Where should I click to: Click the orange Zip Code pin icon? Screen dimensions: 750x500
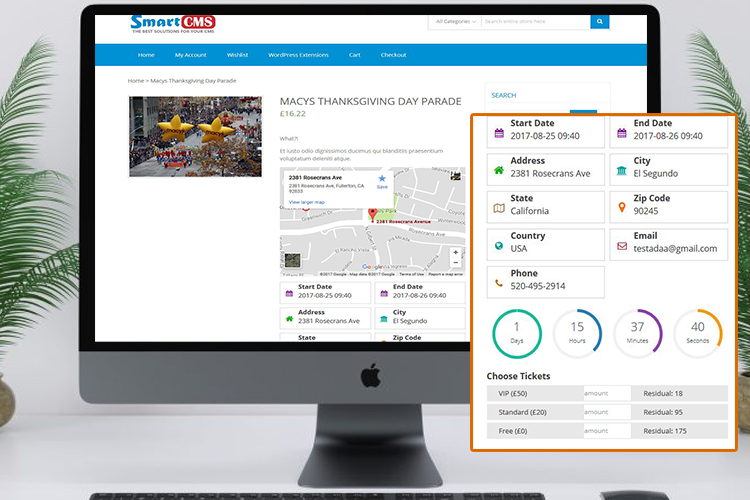point(622,208)
